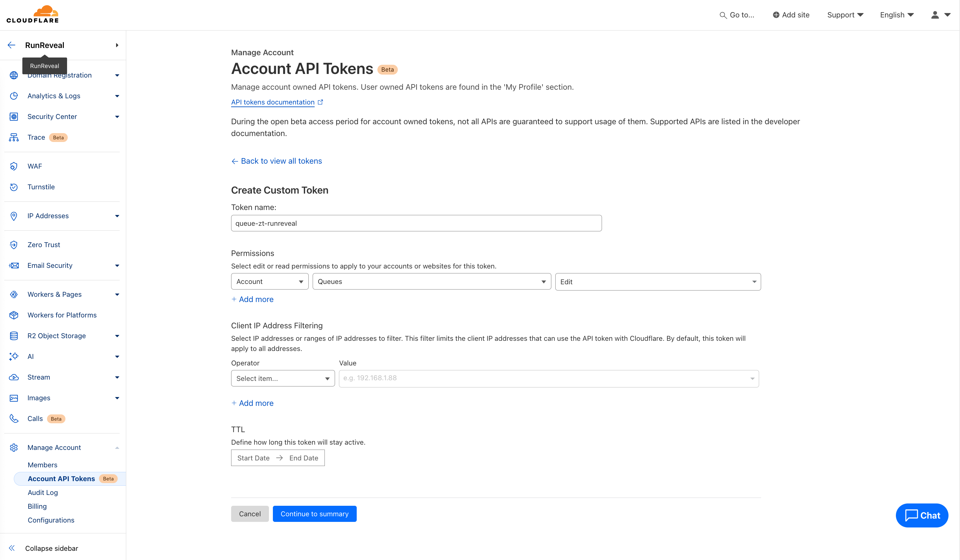This screenshot has width=960, height=560.
Task: Click the WAF shield icon
Action: point(14,166)
